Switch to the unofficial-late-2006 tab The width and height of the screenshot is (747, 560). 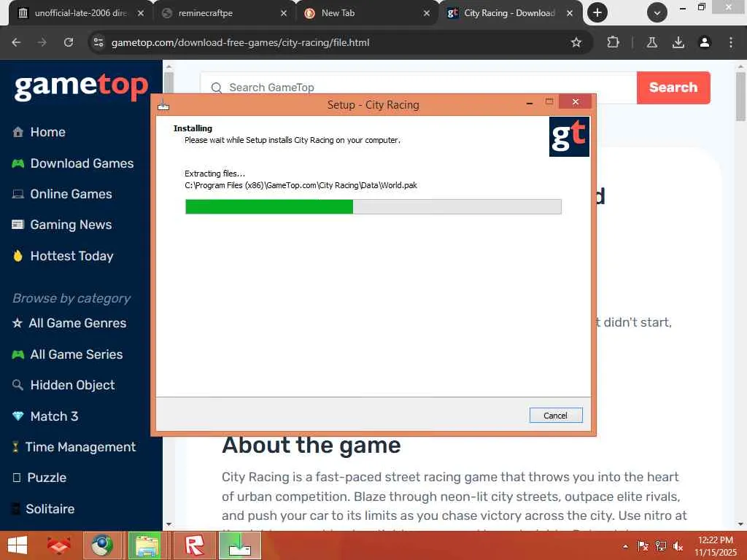click(x=80, y=13)
